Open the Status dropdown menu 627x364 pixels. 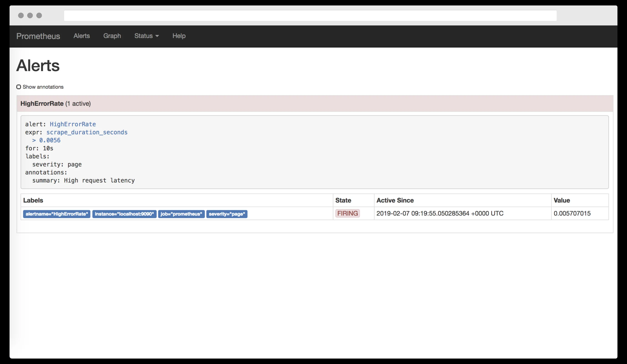pyautogui.click(x=146, y=36)
